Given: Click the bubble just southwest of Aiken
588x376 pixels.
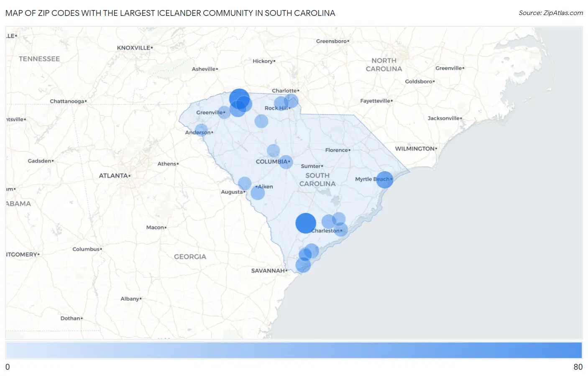Looking at the screenshot, I should [x=258, y=193].
